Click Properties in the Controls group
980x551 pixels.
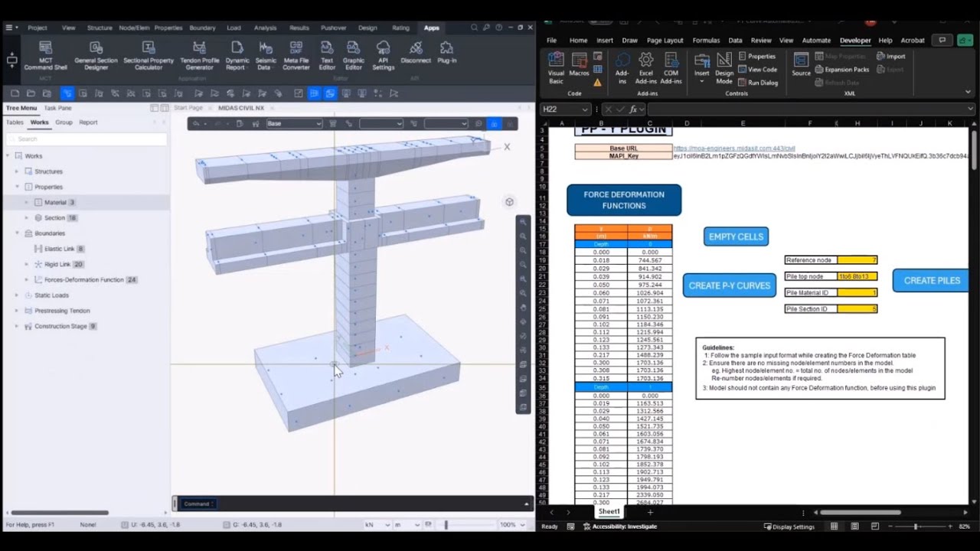(x=756, y=56)
